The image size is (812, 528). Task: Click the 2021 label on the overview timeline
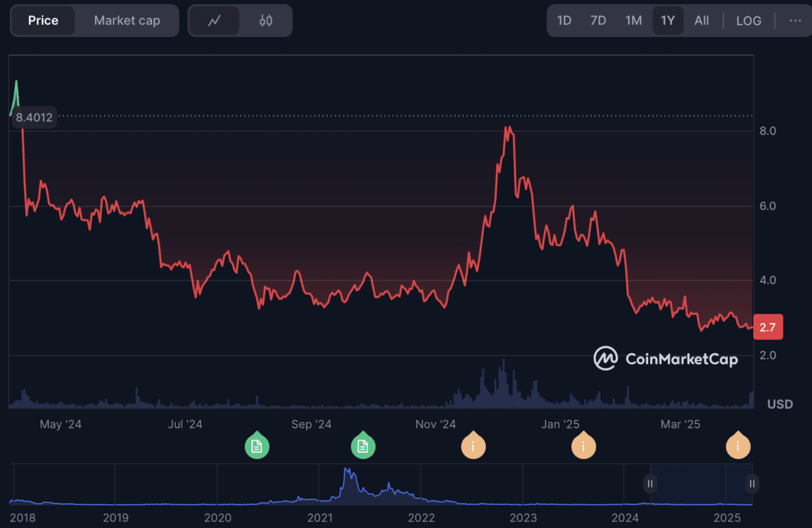(319, 518)
